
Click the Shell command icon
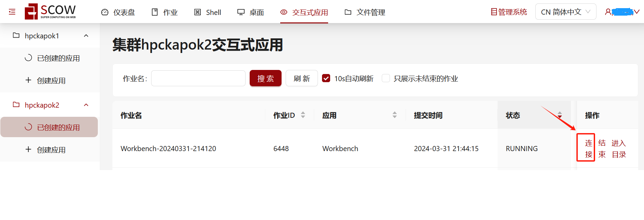coord(197,12)
